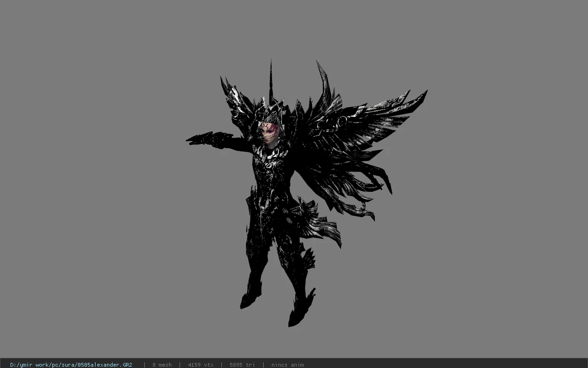Screen dimensions: 588x368
Task: Click the '5895 tri' triangle count
Action: point(242,365)
